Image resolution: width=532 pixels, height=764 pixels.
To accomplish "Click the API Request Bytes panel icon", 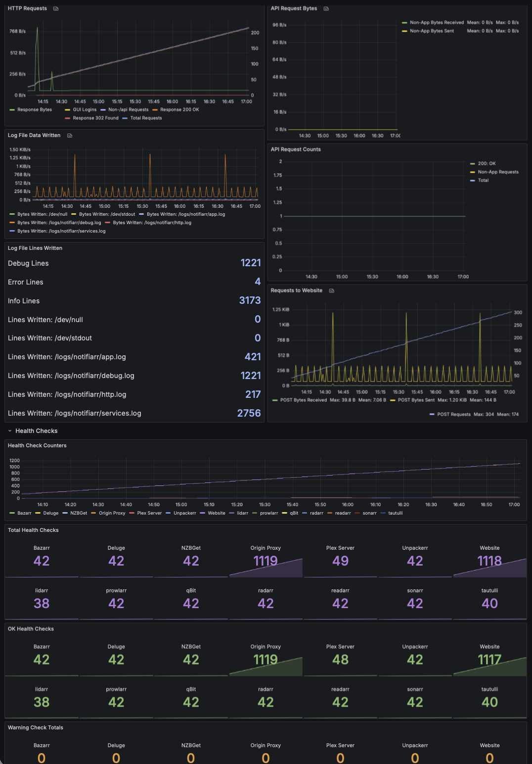I will click(x=326, y=8).
